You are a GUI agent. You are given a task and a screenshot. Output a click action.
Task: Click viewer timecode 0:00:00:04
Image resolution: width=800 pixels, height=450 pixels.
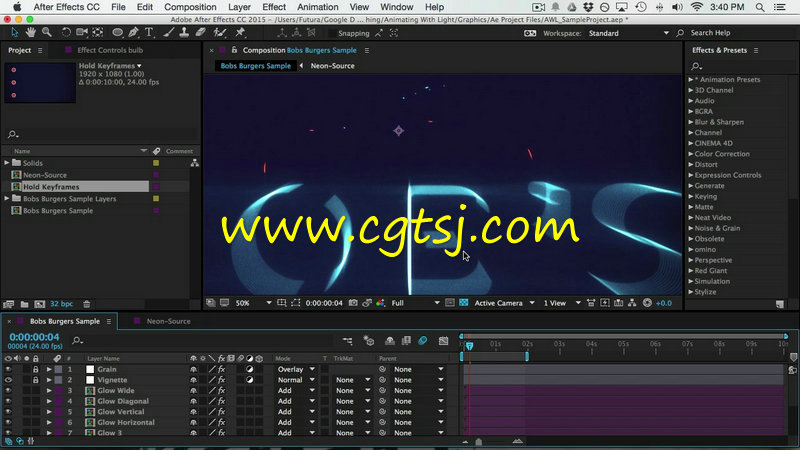pyautogui.click(x=324, y=303)
